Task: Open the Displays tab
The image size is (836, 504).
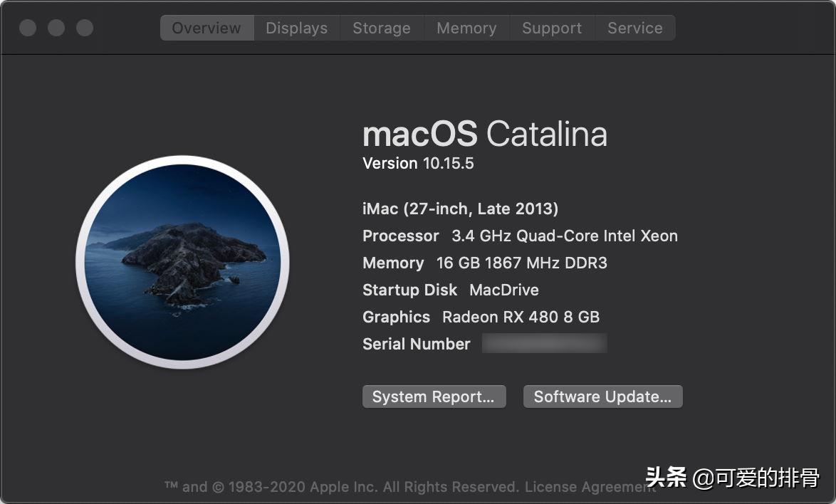Action: pyautogui.click(x=296, y=28)
